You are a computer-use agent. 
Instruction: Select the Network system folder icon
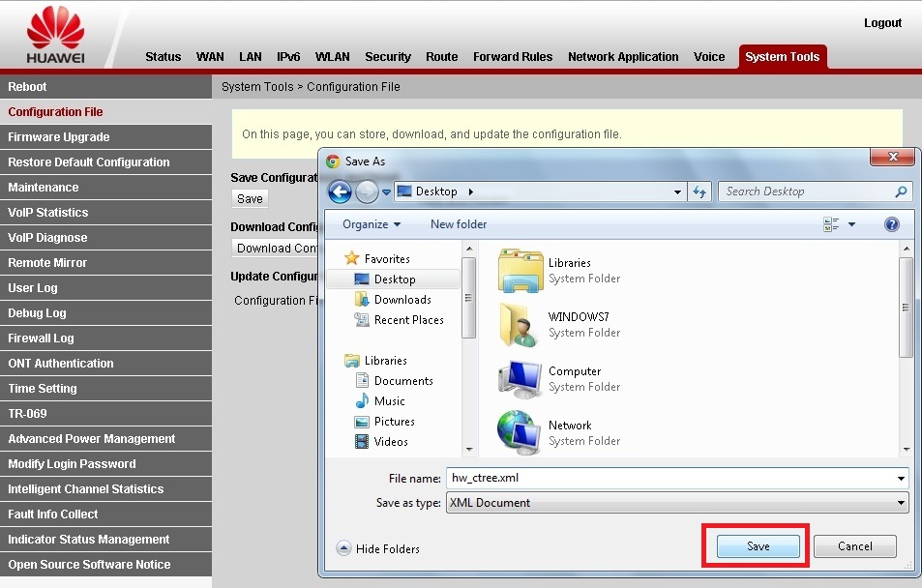520,432
